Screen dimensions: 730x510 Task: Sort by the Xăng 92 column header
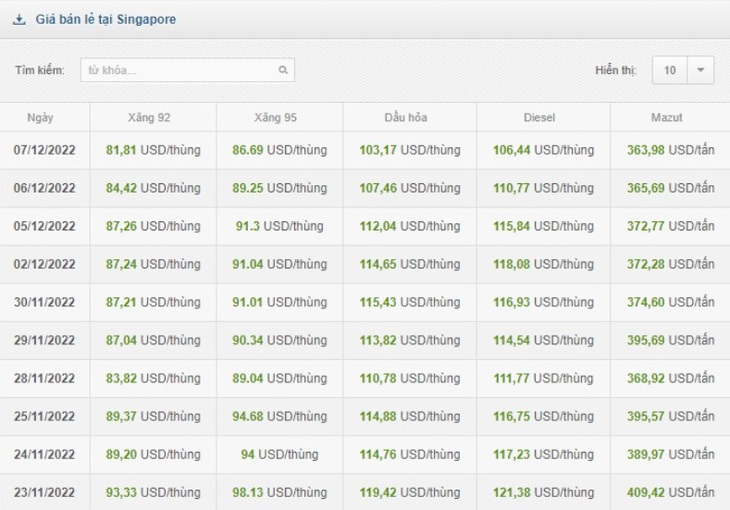pyautogui.click(x=149, y=117)
